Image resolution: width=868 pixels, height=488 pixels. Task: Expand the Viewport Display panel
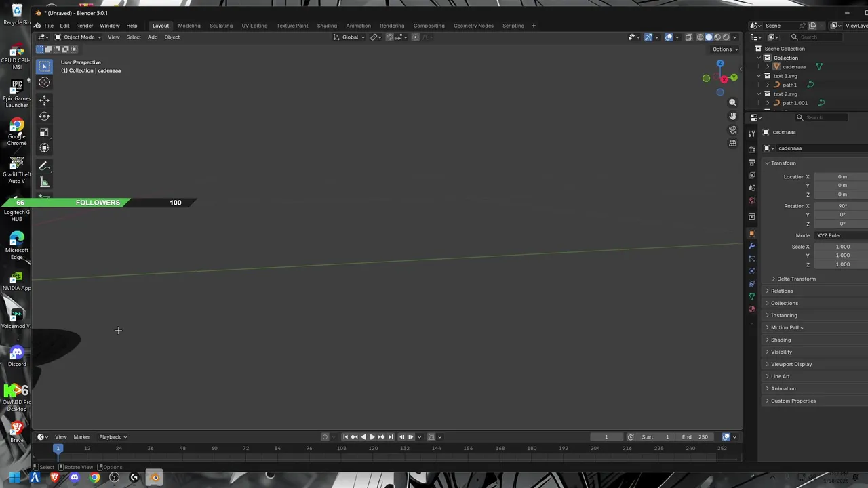(x=791, y=364)
